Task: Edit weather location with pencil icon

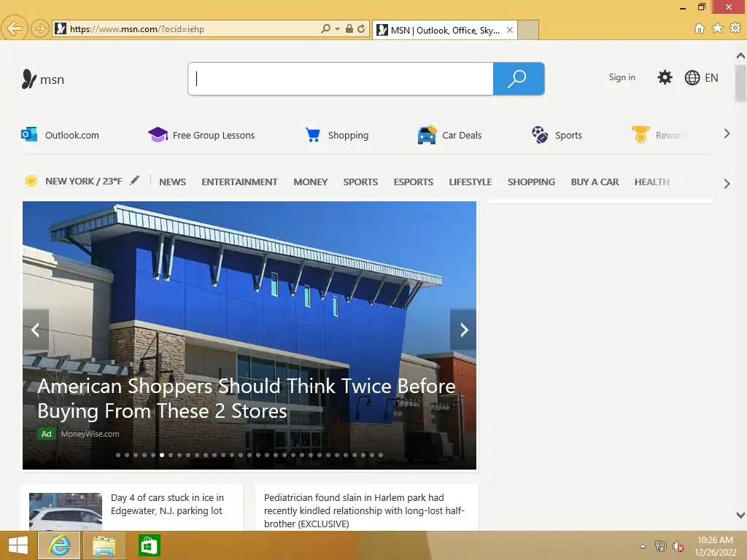Action: point(135,180)
